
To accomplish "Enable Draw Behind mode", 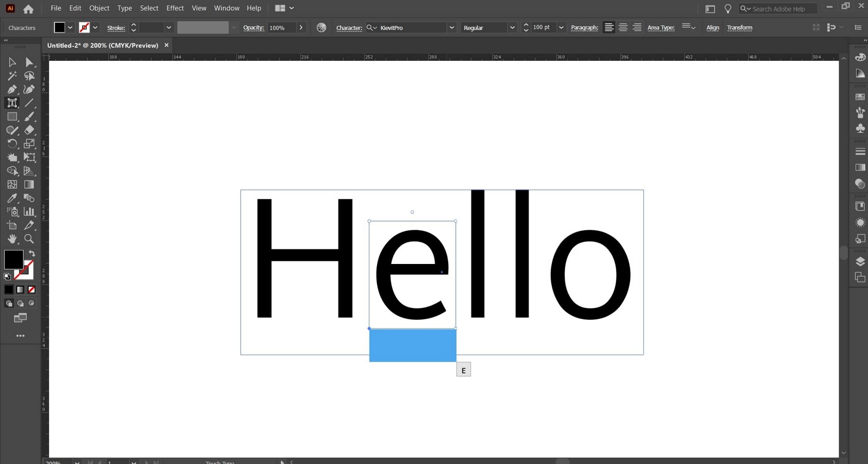I will (x=20, y=304).
